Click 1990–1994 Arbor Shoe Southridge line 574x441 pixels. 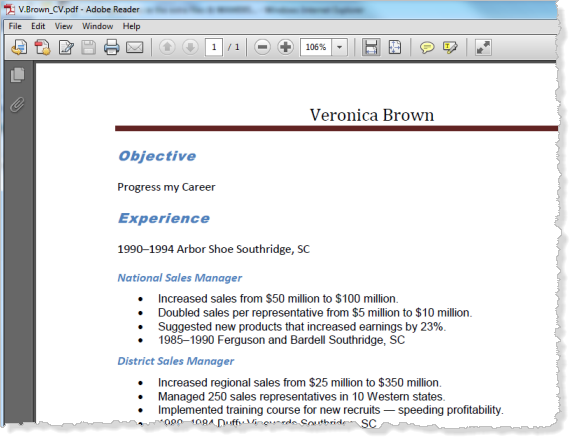pos(213,249)
